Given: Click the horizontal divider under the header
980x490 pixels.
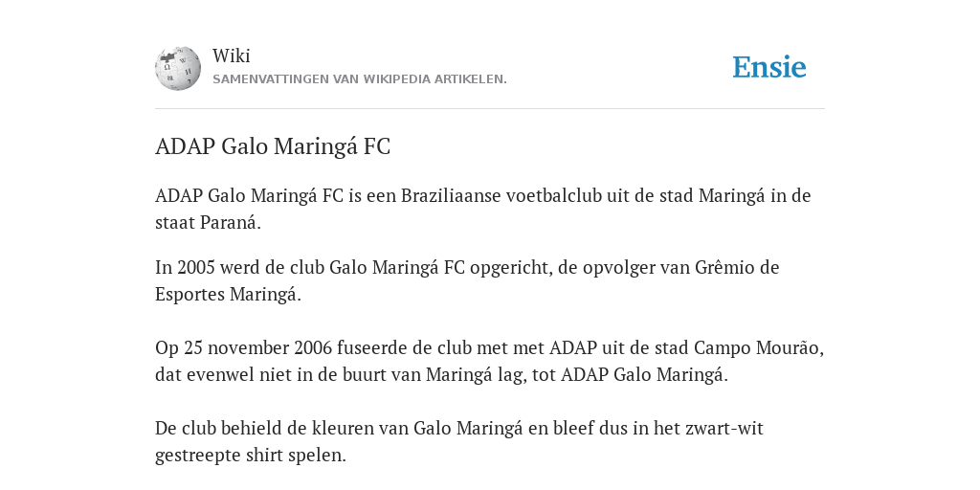Looking at the screenshot, I should [490, 109].
